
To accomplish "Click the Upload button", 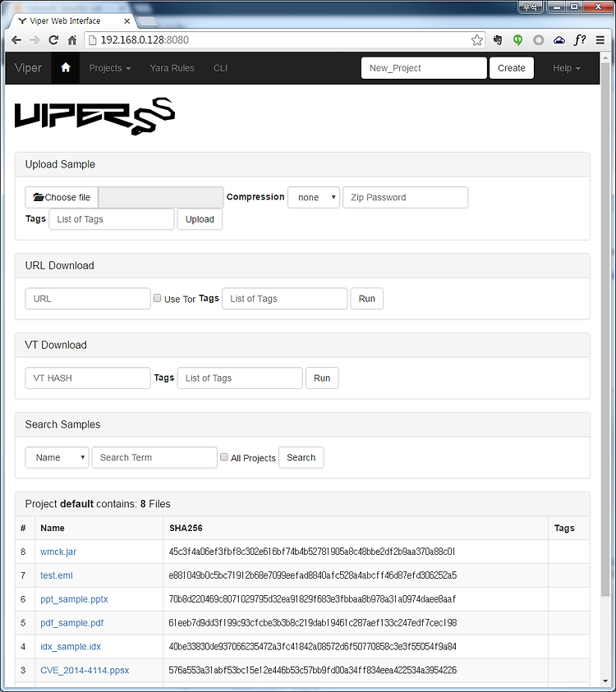I will 200,219.
